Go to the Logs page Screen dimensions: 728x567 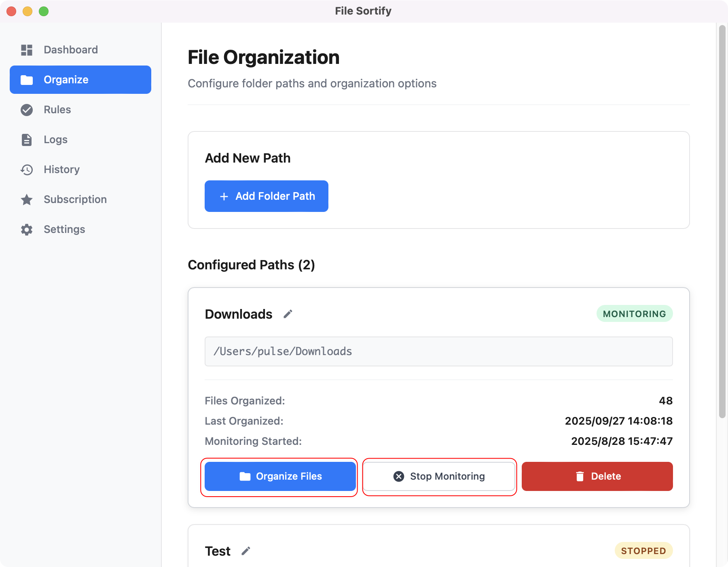[x=55, y=140]
